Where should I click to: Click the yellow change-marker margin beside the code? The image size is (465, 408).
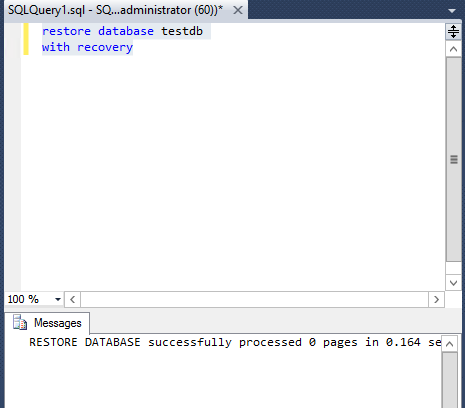[26, 39]
